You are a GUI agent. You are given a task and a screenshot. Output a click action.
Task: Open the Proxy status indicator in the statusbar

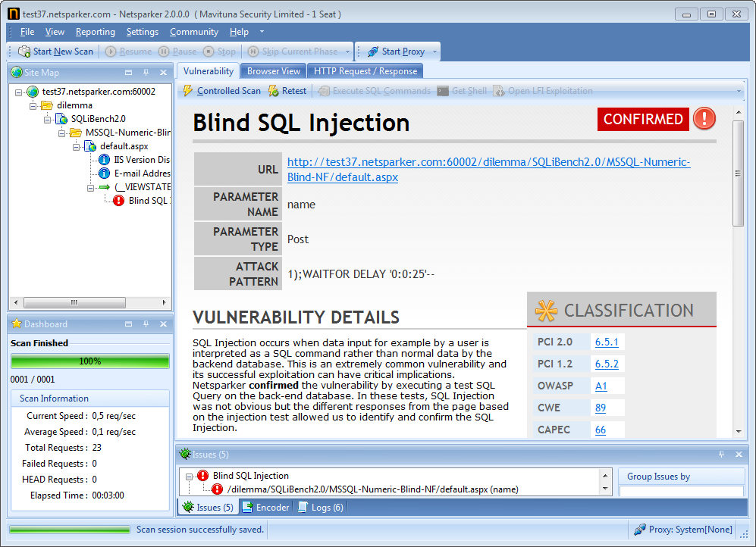click(681, 530)
